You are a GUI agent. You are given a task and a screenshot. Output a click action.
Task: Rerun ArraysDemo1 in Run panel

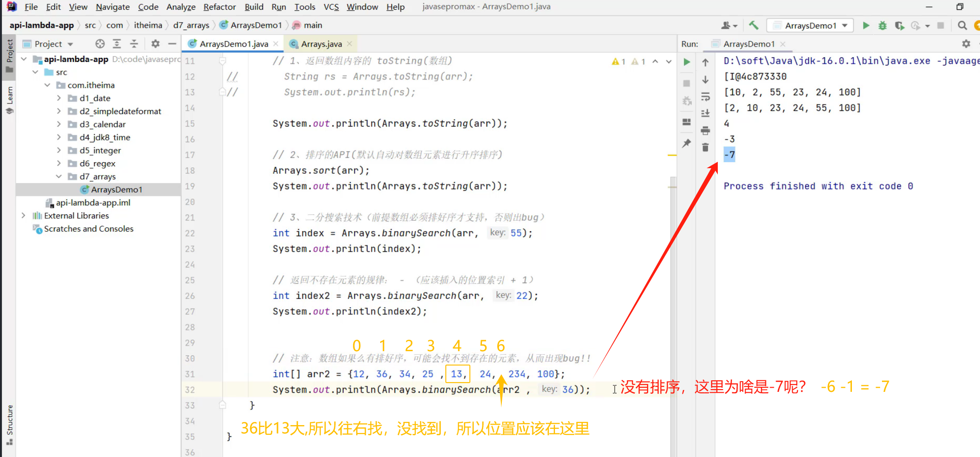tap(687, 62)
